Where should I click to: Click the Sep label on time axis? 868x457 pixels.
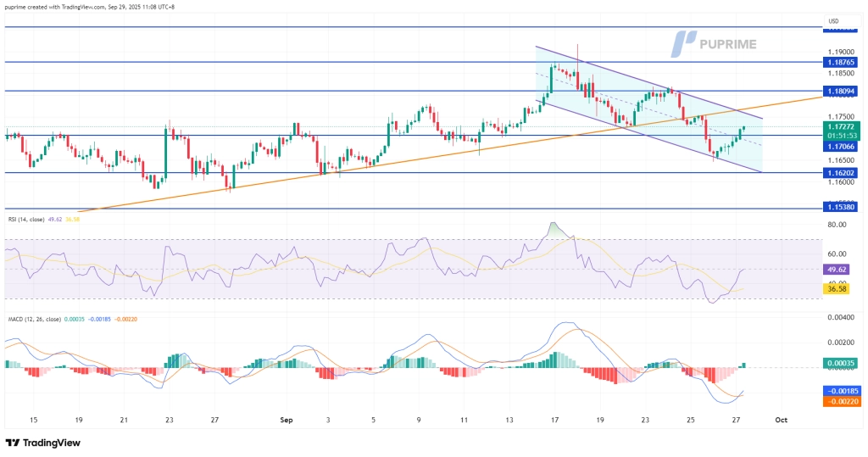click(285, 420)
